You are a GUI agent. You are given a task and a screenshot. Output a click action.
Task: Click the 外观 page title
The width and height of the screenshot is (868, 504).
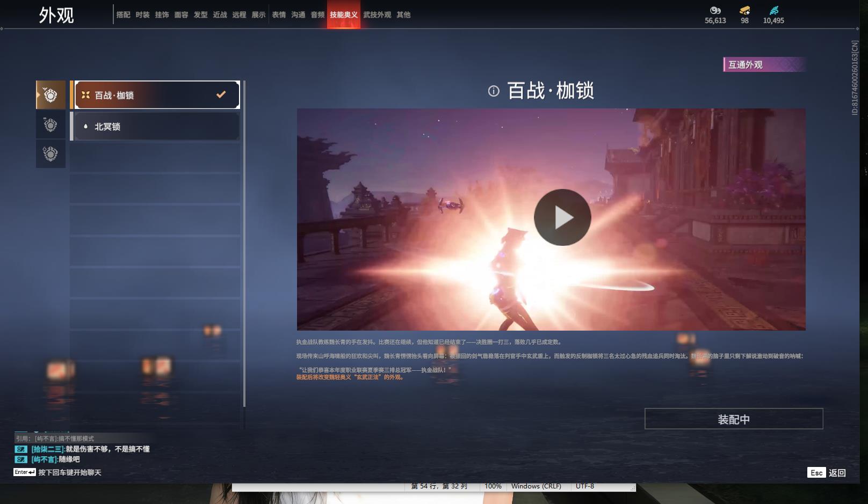click(x=56, y=15)
